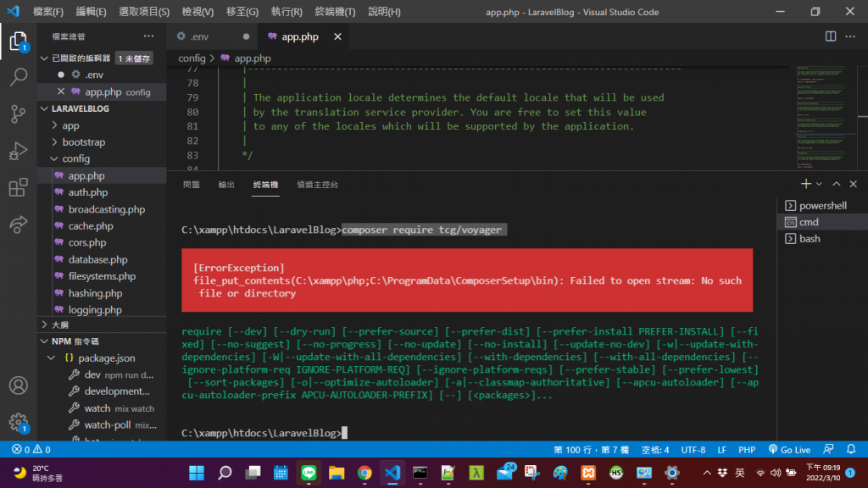The width and height of the screenshot is (868, 488).
Task: Open the Go (移至) menu
Action: coord(242,12)
